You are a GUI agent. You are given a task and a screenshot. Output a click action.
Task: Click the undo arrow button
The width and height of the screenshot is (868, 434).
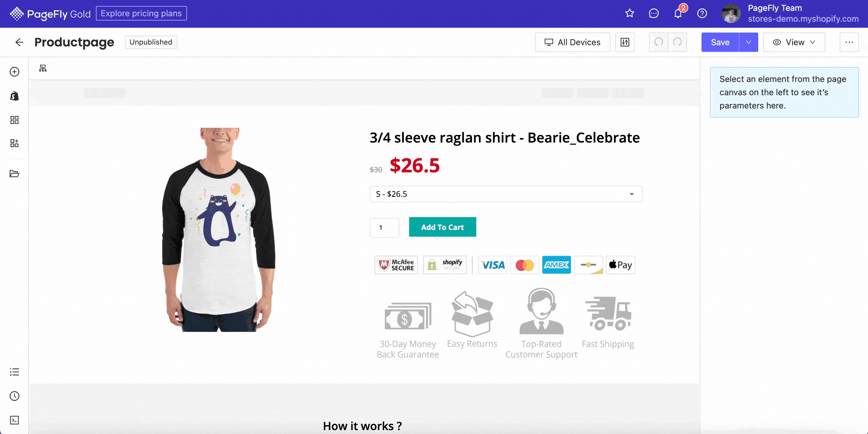coord(658,42)
